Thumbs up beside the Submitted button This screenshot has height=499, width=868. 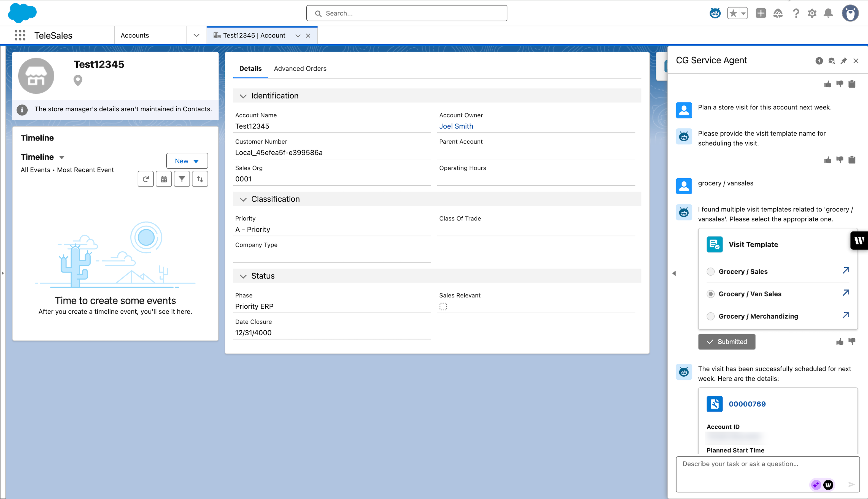840,342
